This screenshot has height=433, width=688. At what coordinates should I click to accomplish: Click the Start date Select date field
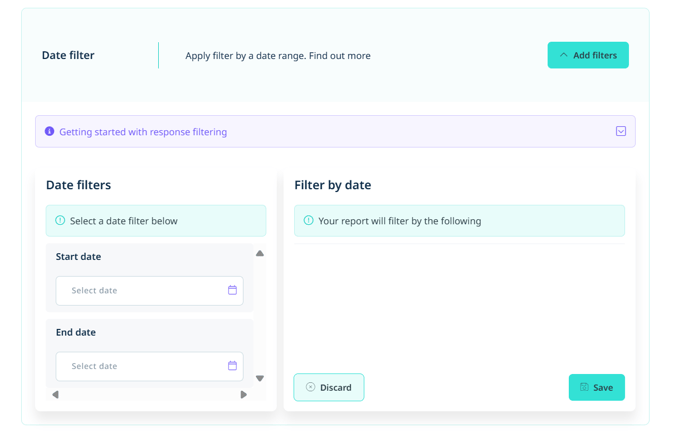tap(149, 290)
